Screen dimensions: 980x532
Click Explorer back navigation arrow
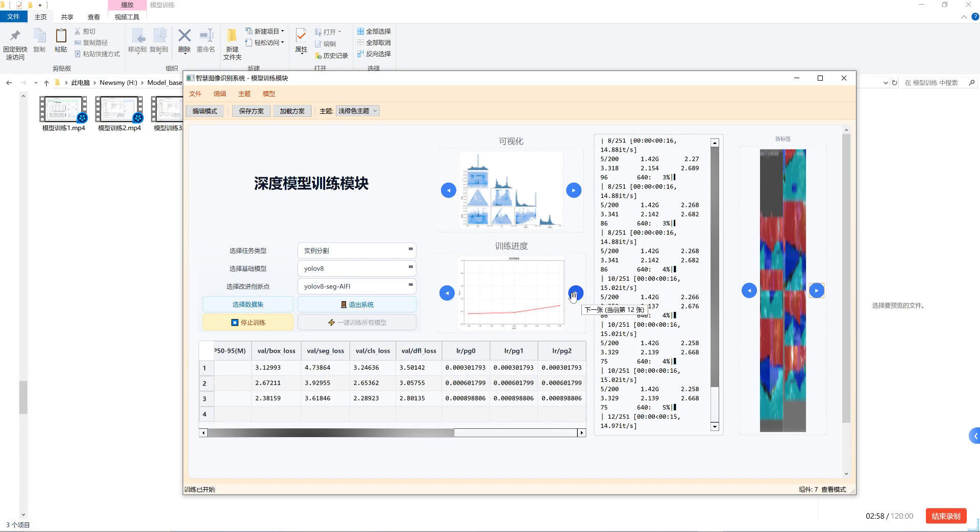9,83
